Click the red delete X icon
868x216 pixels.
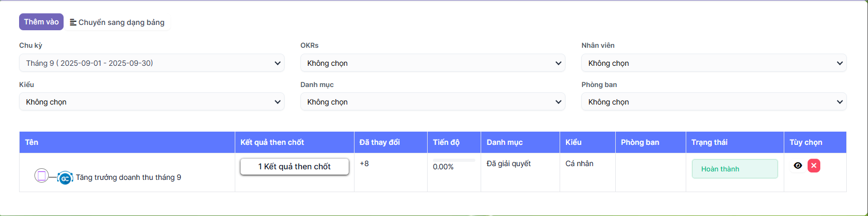point(814,166)
